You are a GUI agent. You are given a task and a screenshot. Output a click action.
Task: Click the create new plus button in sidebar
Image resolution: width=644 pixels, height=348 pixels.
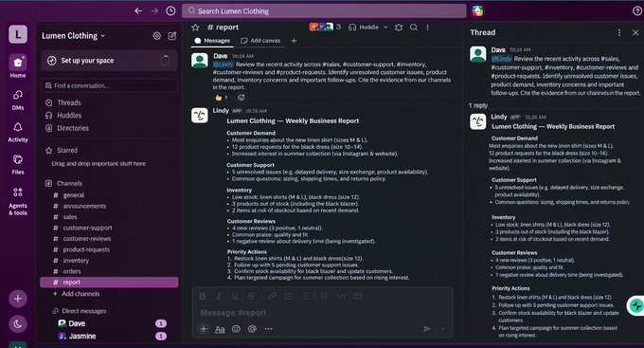[18, 299]
